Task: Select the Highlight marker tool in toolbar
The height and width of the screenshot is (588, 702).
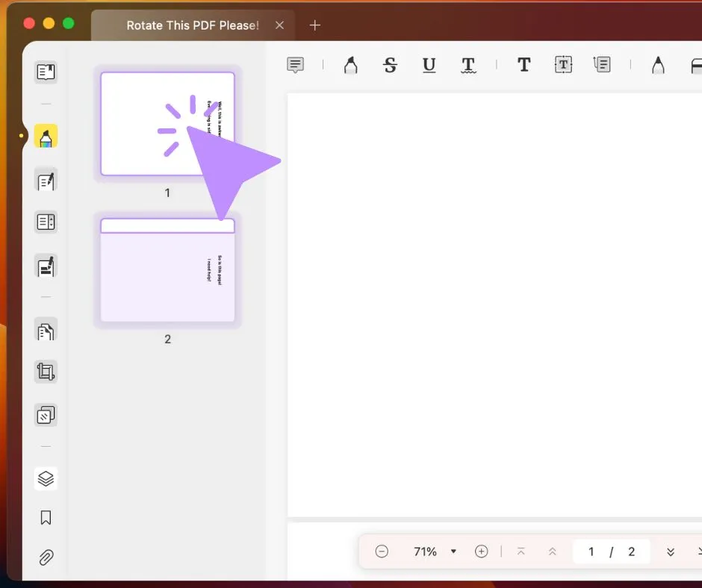Action: pos(350,65)
